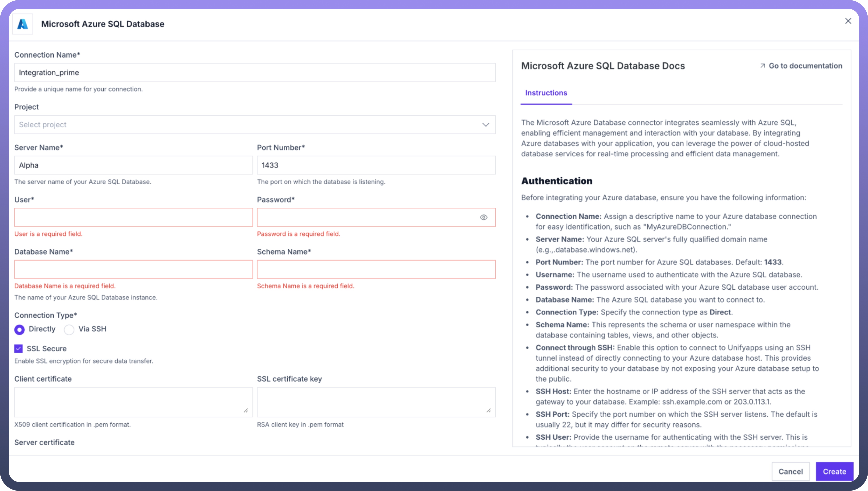Viewport: 868px width, 491px height.
Task: Click the Azure logo icon in header
Action: click(x=23, y=24)
